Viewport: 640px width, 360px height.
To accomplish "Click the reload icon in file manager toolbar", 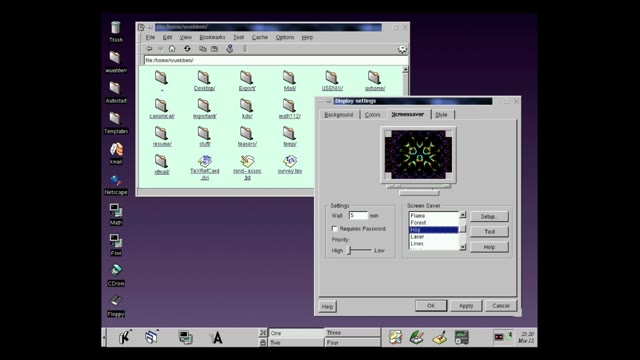I will point(187,49).
